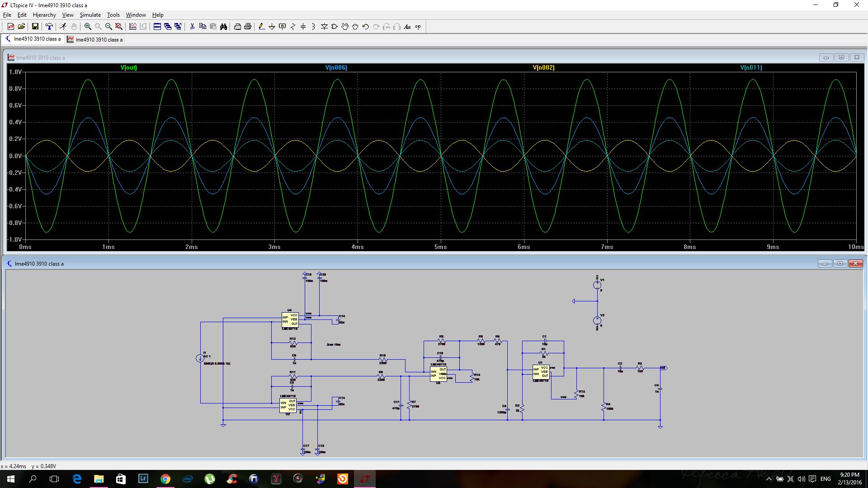
Task: Open the Control Panel hammer icon
Action: pos(49,27)
